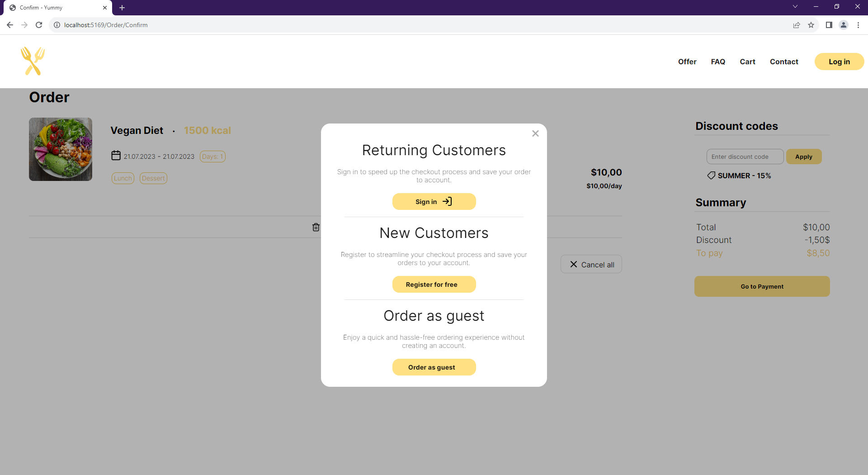Click the sign-in arrow icon on Sign in
The image size is (868, 475).
pos(447,201)
